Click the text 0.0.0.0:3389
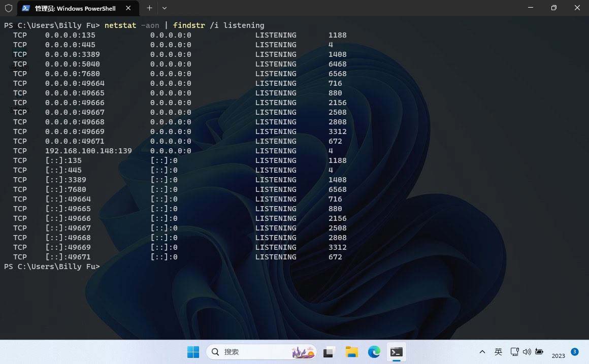The image size is (589, 364). pos(73,54)
